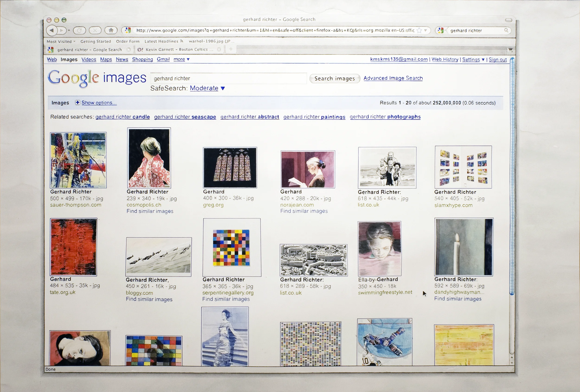The width and height of the screenshot is (580, 392).
Task: Open the candle painting thumbnail
Action: (x=464, y=247)
